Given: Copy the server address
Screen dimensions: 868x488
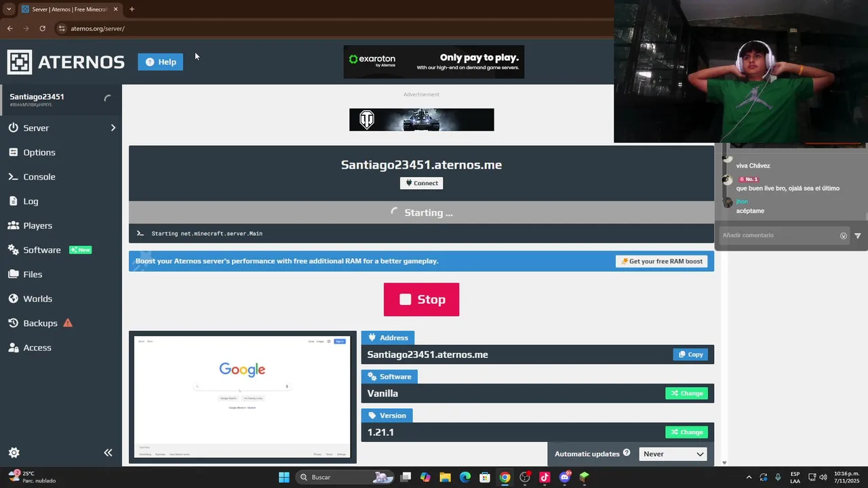Looking at the screenshot, I should 690,354.
